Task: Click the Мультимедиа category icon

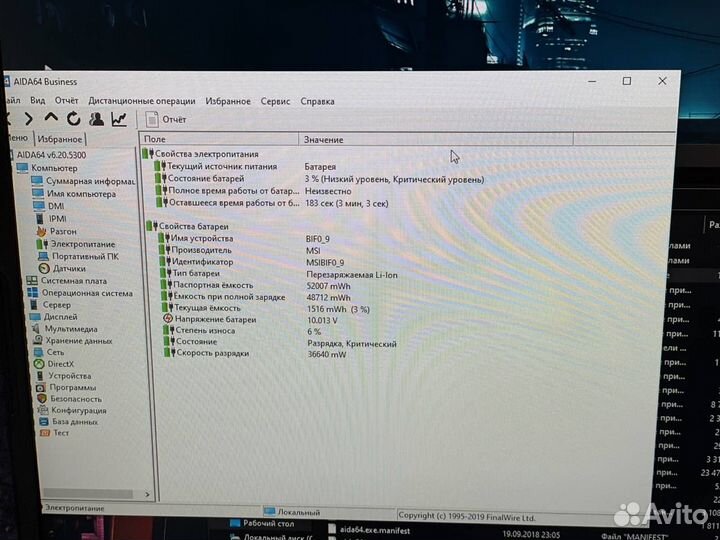Action: coord(36,329)
